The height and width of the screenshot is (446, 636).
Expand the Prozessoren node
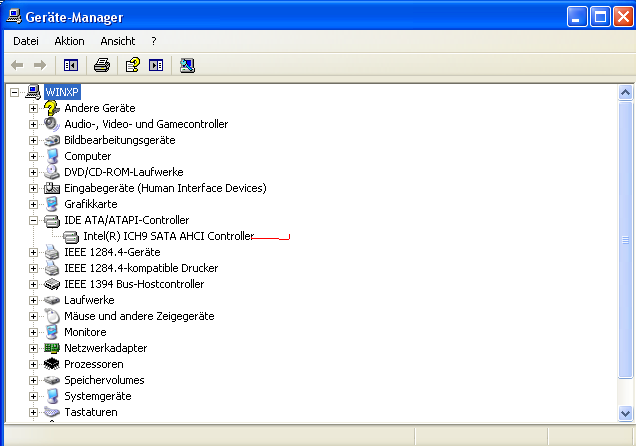33,365
